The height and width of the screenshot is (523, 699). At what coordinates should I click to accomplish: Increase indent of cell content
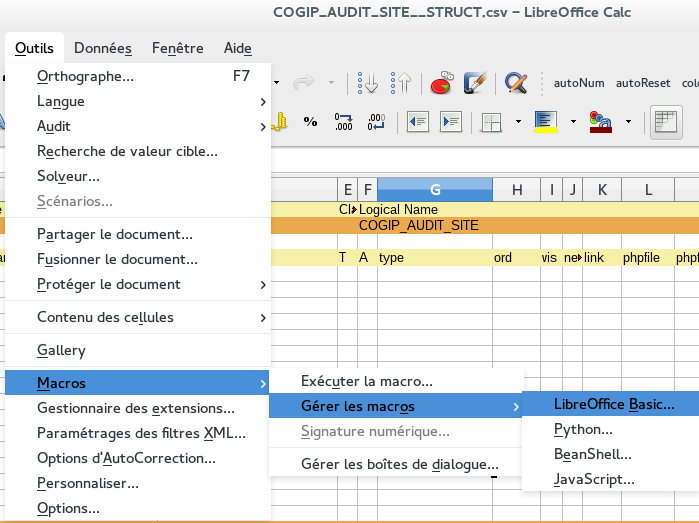[x=451, y=121]
